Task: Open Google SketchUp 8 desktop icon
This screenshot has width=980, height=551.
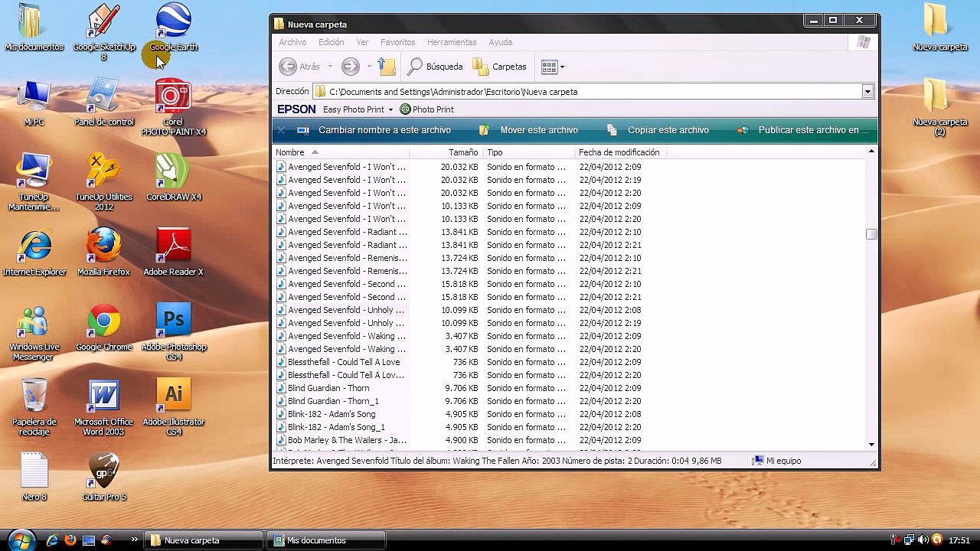Action: click(104, 32)
